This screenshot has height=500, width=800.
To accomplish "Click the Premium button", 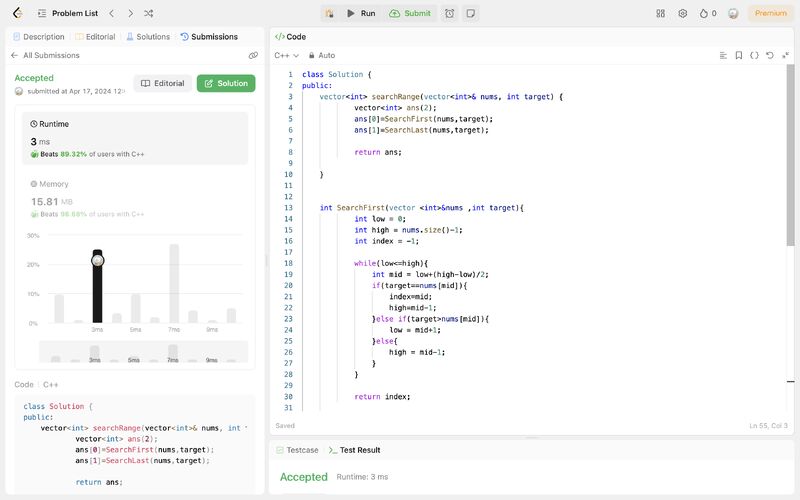I will pos(770,13).
